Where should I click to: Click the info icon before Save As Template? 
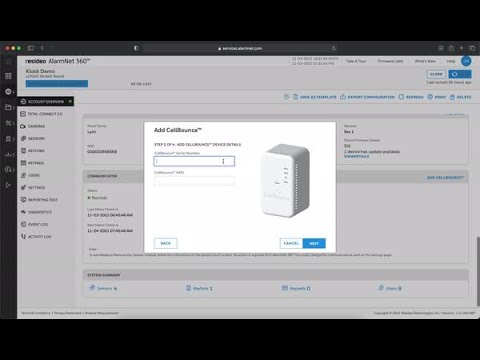coord(286,97)
